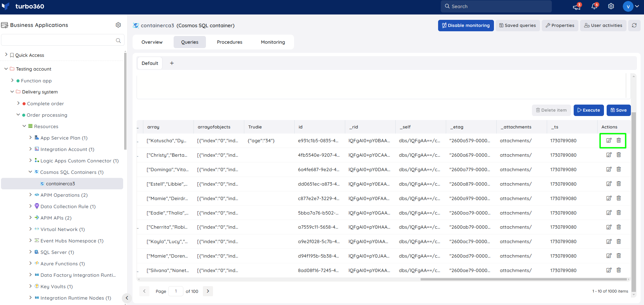Save the query
The height and width of the screenshot is (305, 644).
pyautogui.click(x=618, y=110)
